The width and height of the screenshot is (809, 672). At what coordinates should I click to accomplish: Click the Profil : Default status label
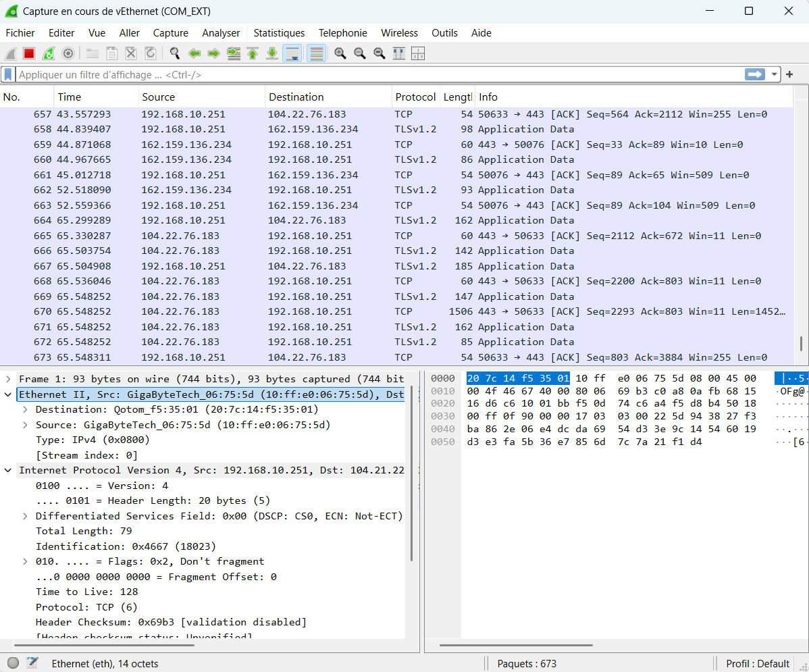click(x=758, y=663)
